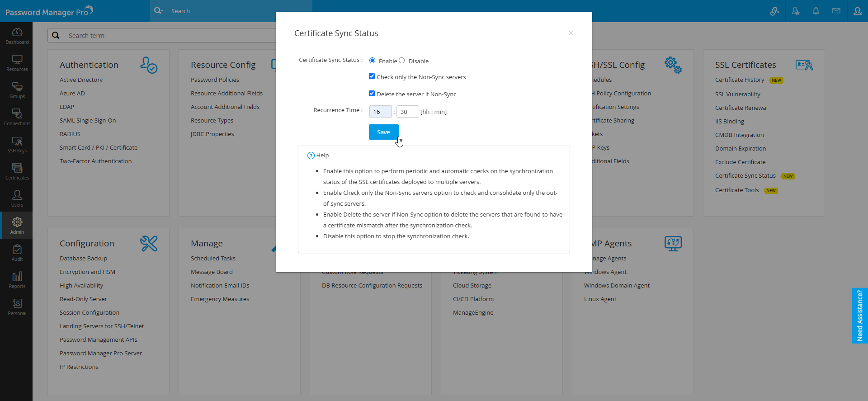The height and width of the screenshot is (401, 868).
Task: Click the notifications bell icon
Action: [816, 11]
